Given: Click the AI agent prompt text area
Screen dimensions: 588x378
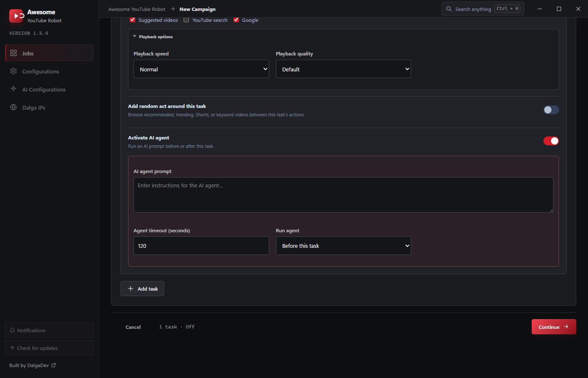Looking at the screenshot, I should pos(344,195).
